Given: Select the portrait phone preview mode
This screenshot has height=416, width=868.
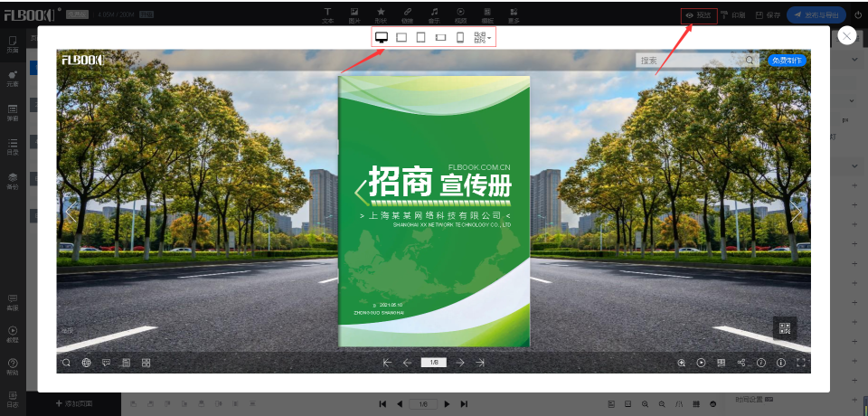Looking at the screenshot, I should [x=459, y=37].
